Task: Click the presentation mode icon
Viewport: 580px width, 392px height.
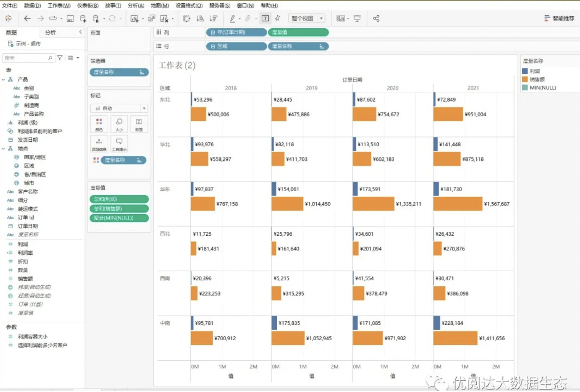Action: [357, 19]
